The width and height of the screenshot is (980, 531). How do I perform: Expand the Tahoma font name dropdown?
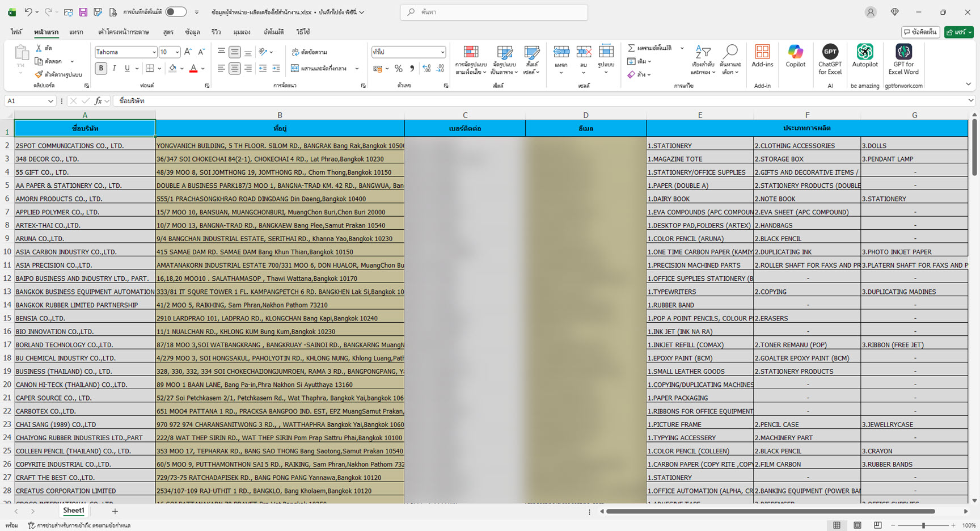(154, 52)
